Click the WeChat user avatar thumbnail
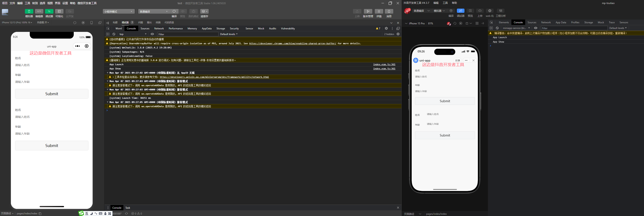 (5, 12)
